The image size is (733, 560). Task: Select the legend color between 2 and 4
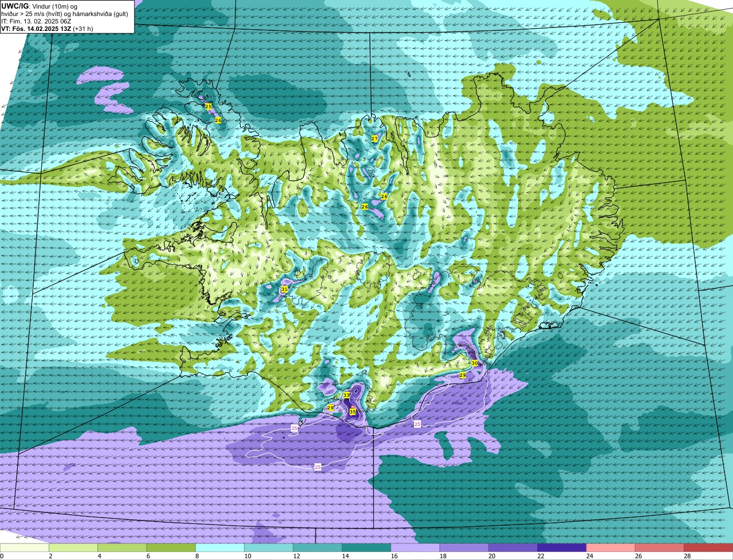click(74, 547)
